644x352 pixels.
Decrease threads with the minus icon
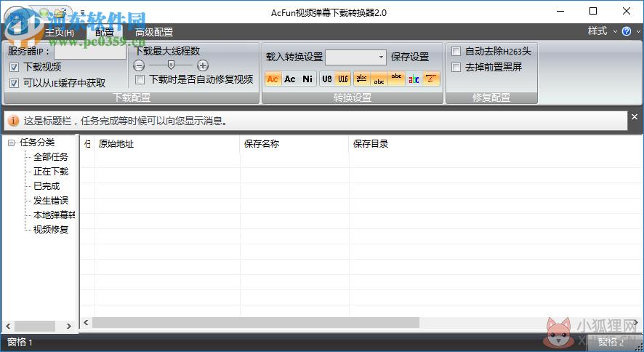[140, 65]
